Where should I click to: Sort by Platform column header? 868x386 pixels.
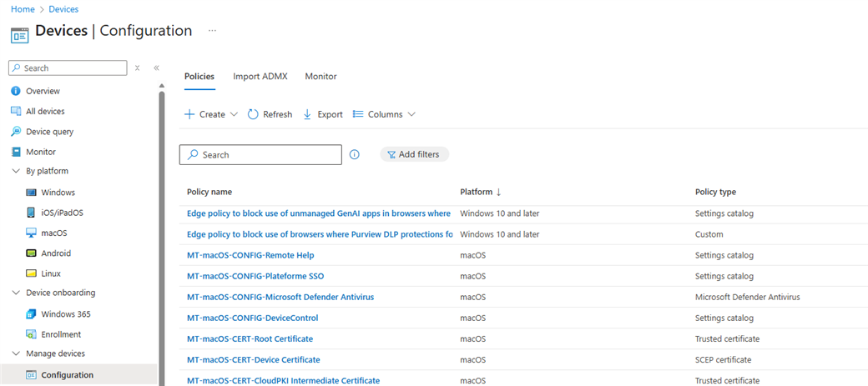476,192
